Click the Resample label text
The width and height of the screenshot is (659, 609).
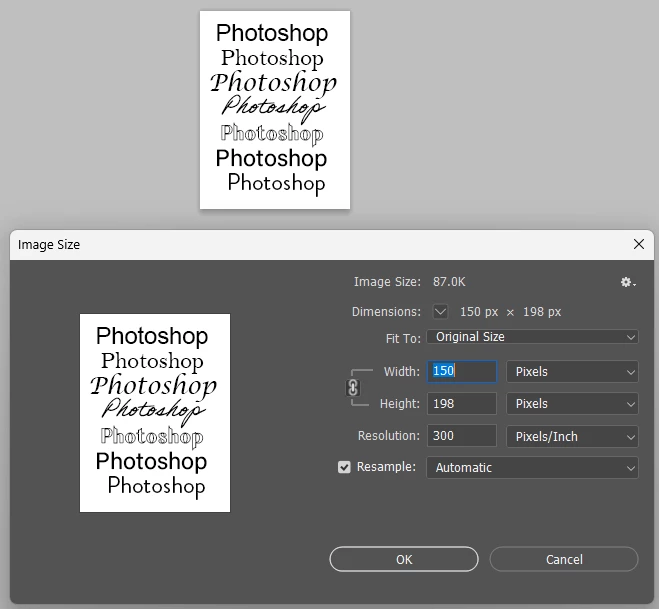pyautogui.click(x=386, y=467)
